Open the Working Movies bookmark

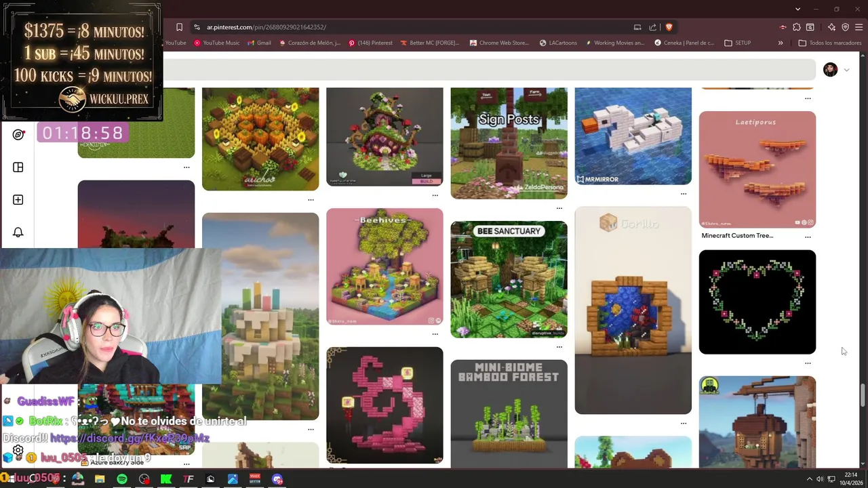[x=614, y=43]
